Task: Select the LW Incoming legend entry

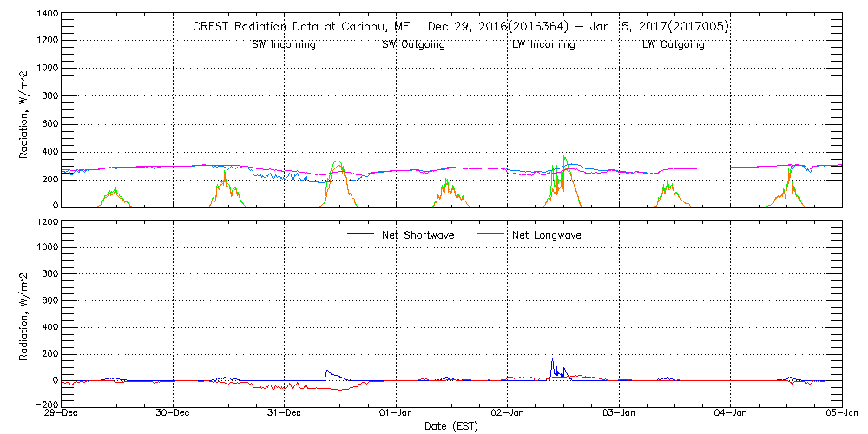Action: click(543, 44)
